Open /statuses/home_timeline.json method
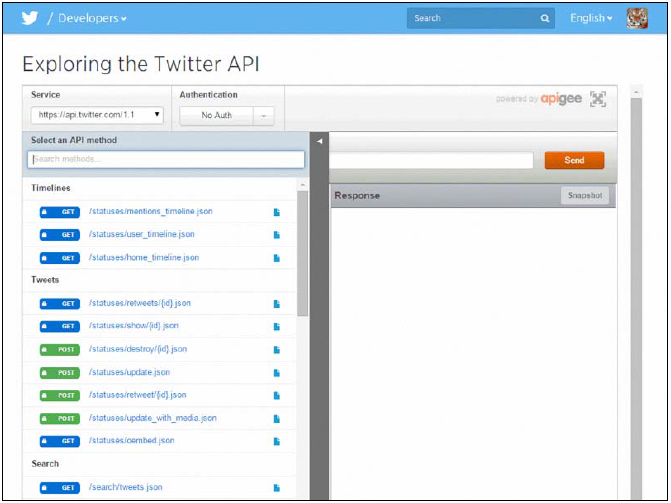This screenshot has width=671, height=503. [x=144, y=258]
